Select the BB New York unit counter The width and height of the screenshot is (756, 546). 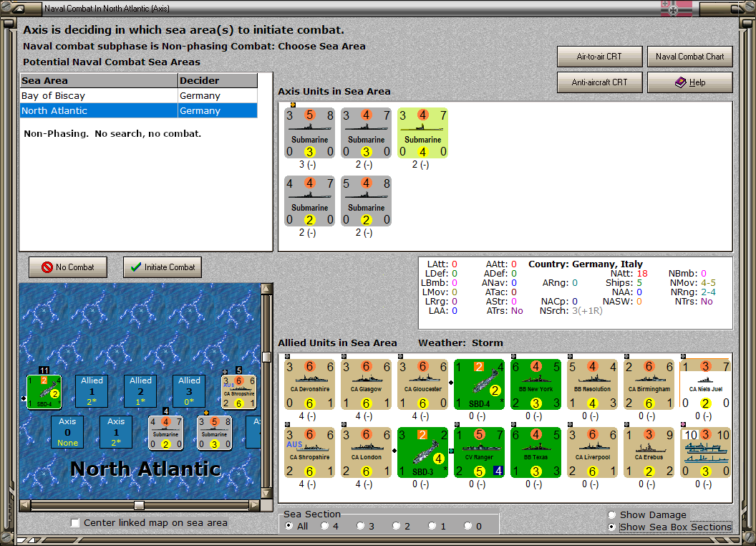click(535, 384)
